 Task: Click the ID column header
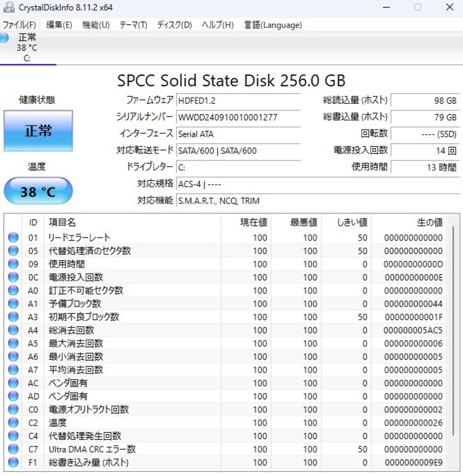coord(33,222)
